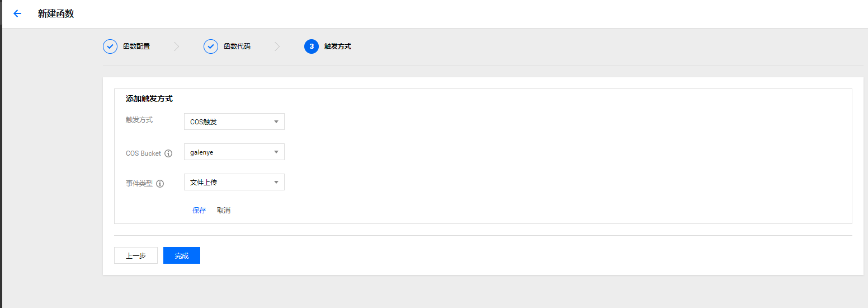Click the chevron between 函数配置 and 函数代码
Viewport: 868px width, 308px height.
pos(177,46)
